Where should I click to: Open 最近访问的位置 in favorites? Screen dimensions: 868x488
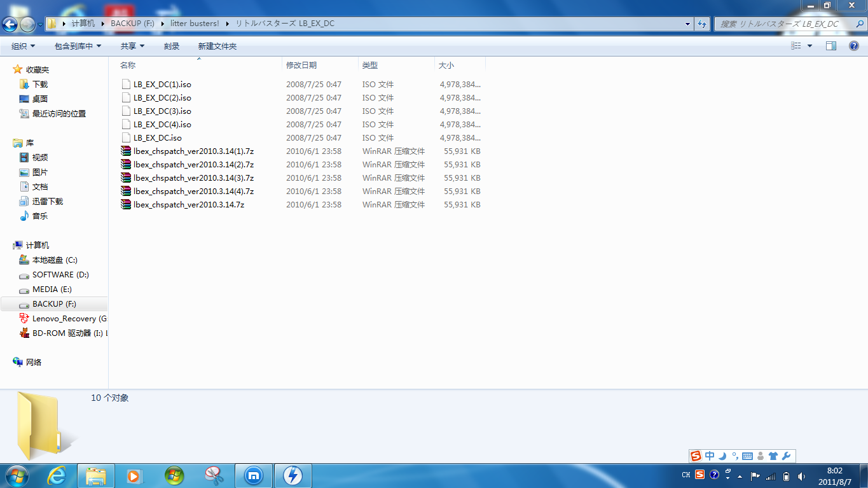click(x=59, y=113)
